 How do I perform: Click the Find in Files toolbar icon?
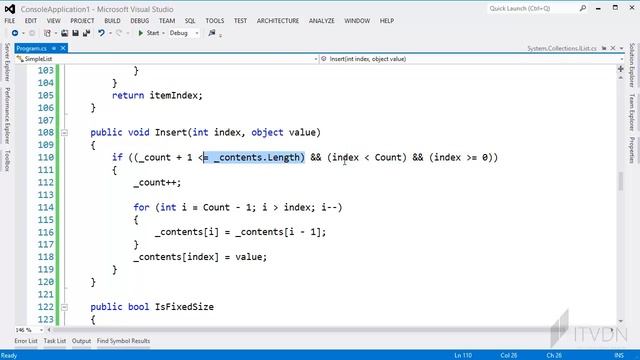211,33
